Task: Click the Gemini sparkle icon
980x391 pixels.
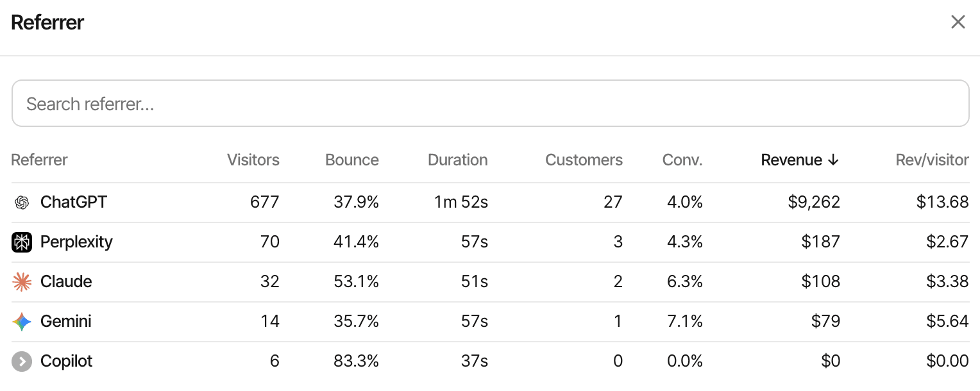Action: click(x=22, y=322)
